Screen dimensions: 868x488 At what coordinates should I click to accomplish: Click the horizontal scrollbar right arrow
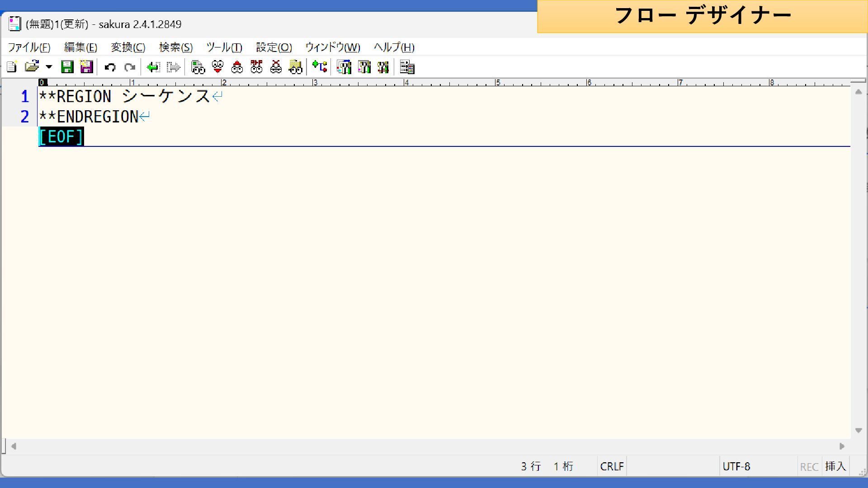[842, 446]
